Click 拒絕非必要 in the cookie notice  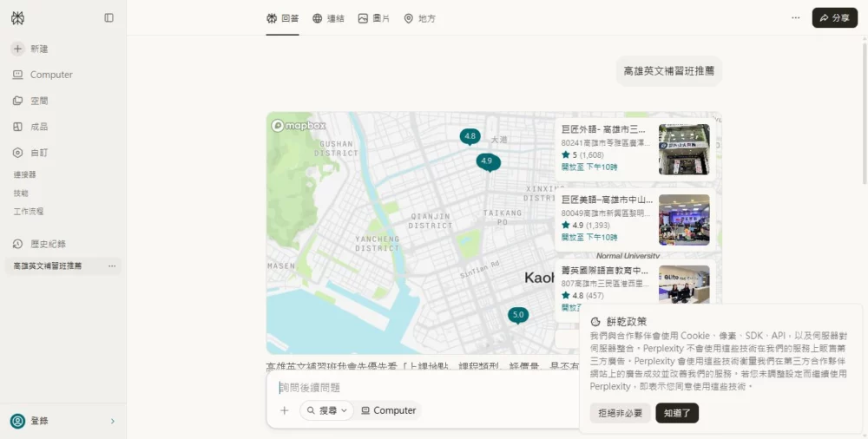tap(620, 413)
